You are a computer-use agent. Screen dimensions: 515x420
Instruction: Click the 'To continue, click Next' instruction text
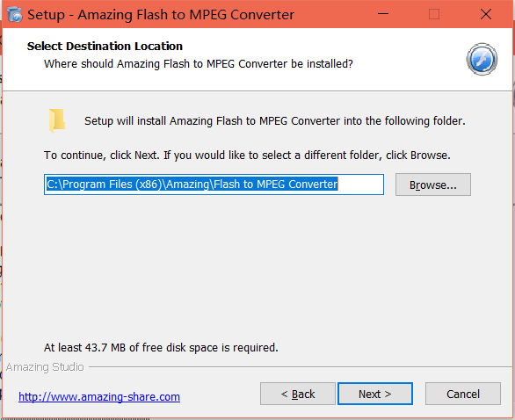(247, 155)
